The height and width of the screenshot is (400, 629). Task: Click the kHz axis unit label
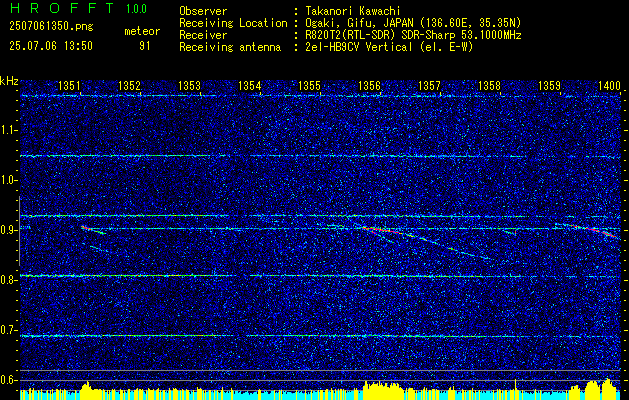pos(9,81)
